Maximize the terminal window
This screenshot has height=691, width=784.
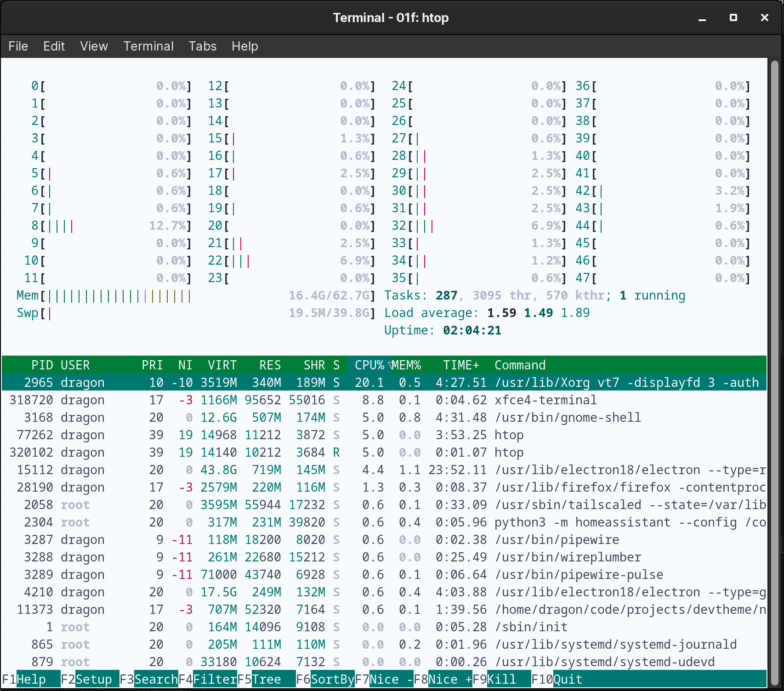[733, 17]
